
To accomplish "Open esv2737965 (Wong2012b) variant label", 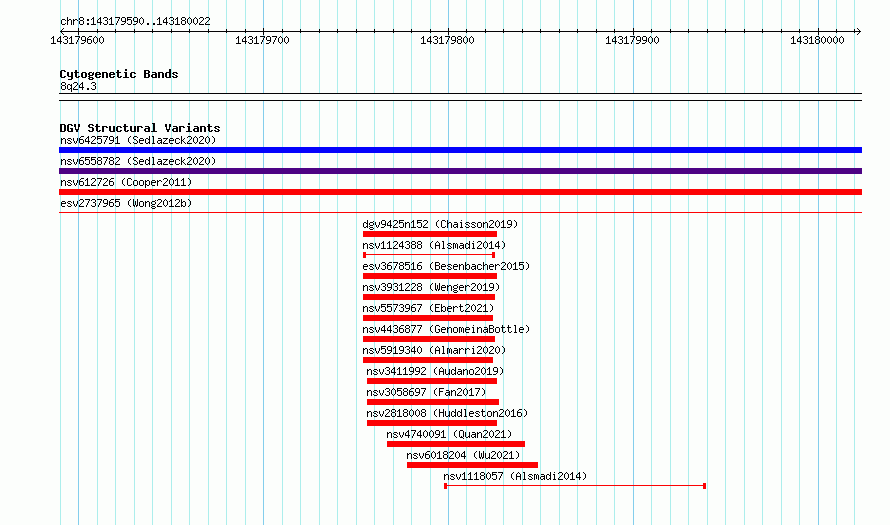I will coord(126,203).
